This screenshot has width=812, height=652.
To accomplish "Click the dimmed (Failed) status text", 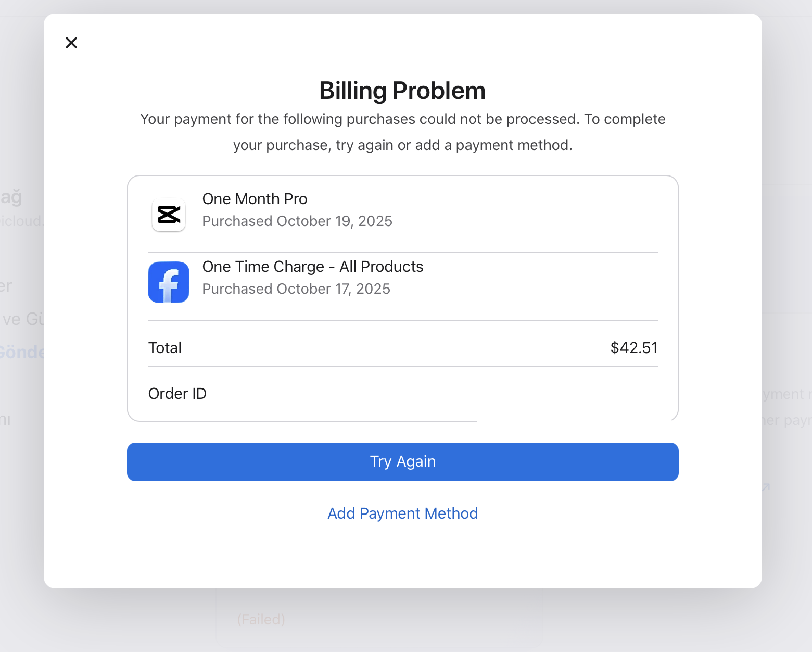I will (261, 619).
